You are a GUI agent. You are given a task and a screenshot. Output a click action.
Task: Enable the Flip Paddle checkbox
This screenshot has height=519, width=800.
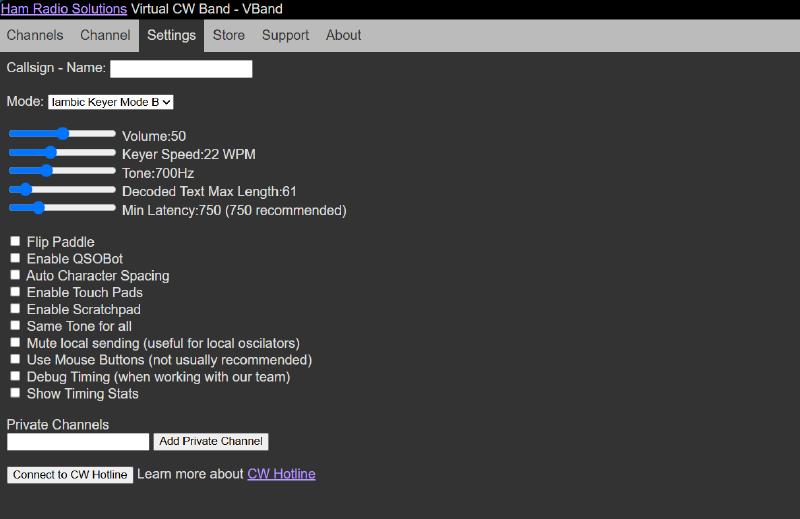click(15, 241)
